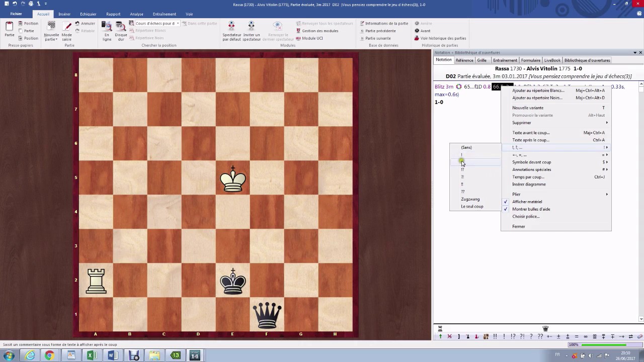Switch to the Analyse ribbon tab
The image size is (644, 362).
click(136, 14)
